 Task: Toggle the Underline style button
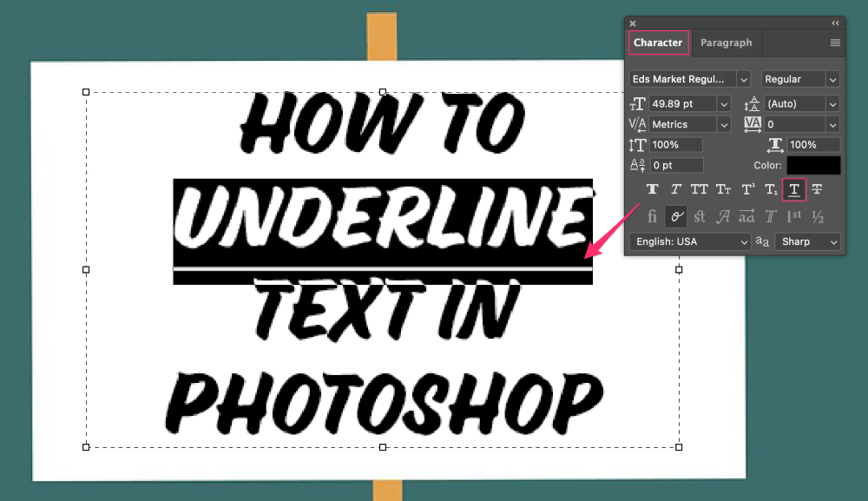(x=794, y=189)
